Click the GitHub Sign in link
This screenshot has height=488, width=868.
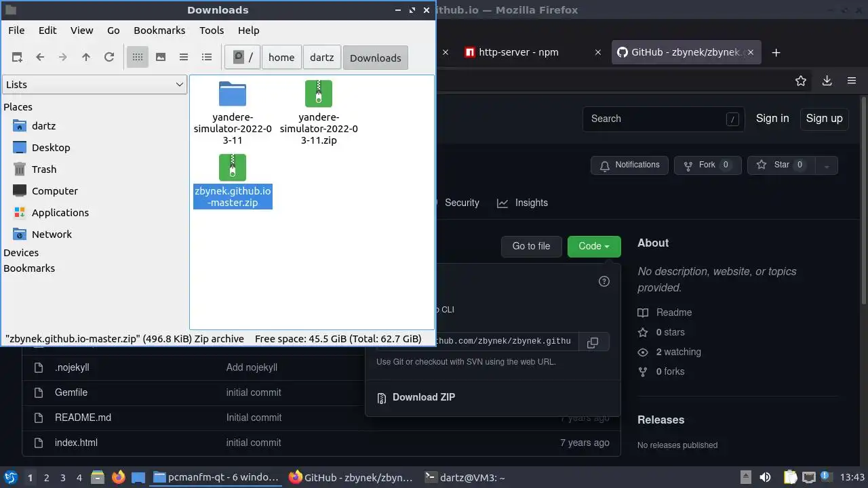click(x=772, y=119)
